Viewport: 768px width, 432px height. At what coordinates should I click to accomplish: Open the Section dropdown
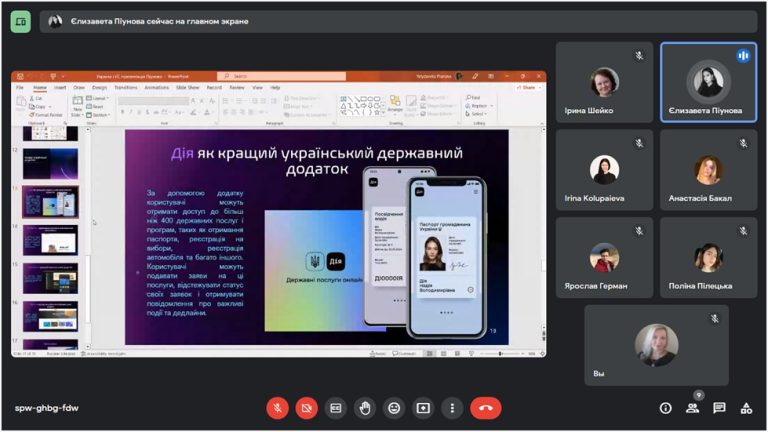pos(98,115)
